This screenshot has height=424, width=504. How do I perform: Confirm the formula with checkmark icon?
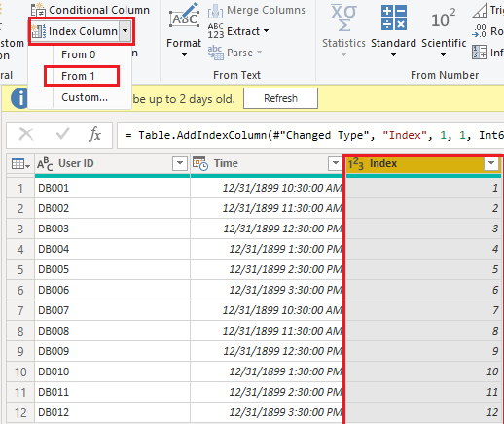click(x=62, y=134)
